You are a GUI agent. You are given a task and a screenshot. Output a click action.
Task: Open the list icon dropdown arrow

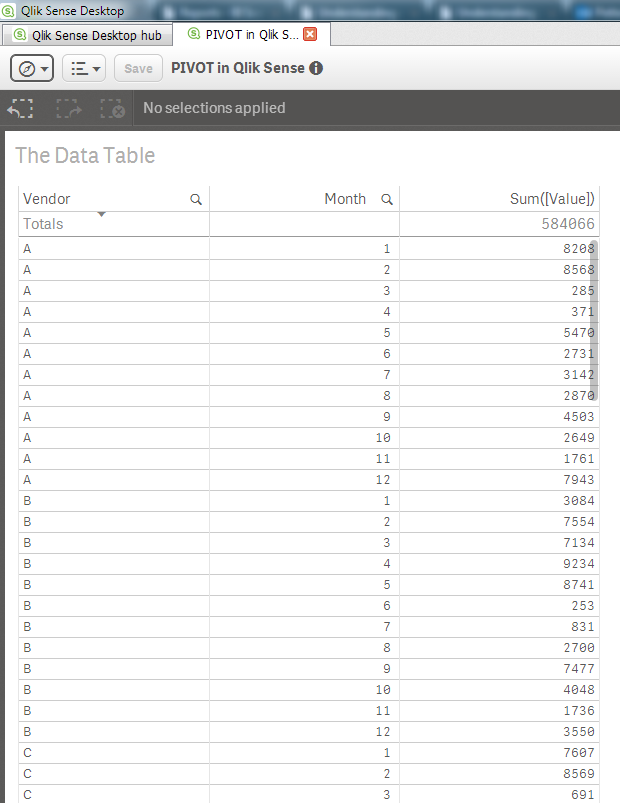pos(96,68)
